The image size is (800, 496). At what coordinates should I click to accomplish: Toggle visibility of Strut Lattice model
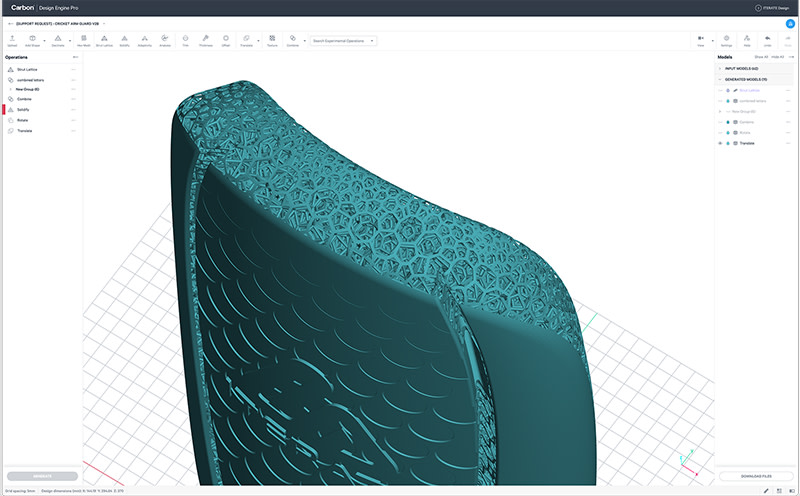[720, 90]
